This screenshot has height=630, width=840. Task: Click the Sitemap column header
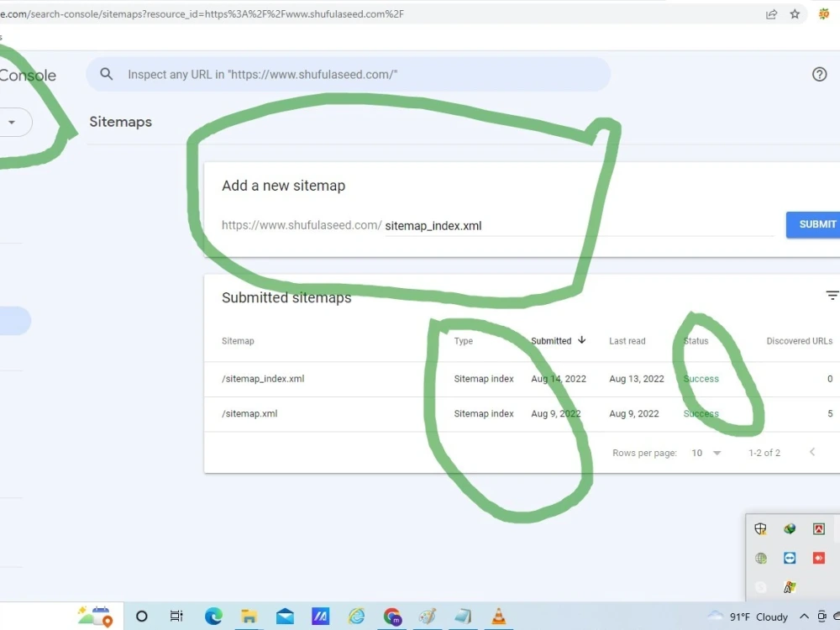(238, 341)
